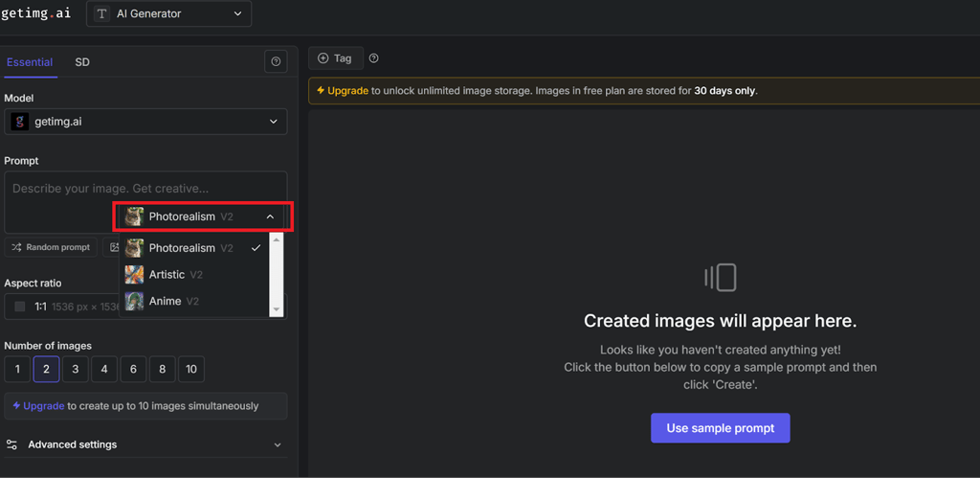This screenshot has width=980, height=478.
Task: Click the T icon in AI Generator selector
Action: pos(101,13)
